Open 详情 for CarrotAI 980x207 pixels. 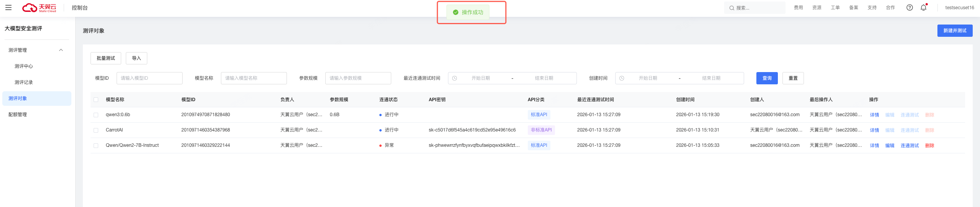(x=875, y=130)
